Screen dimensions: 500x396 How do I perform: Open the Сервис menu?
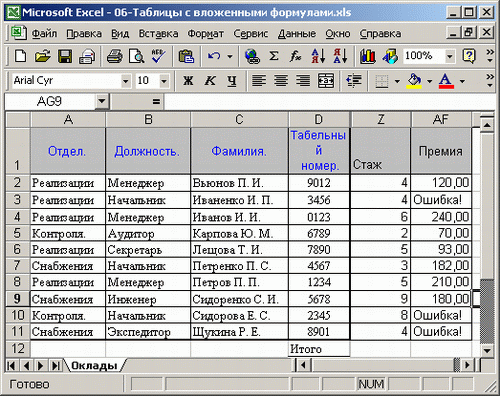(x=251, y=33)
